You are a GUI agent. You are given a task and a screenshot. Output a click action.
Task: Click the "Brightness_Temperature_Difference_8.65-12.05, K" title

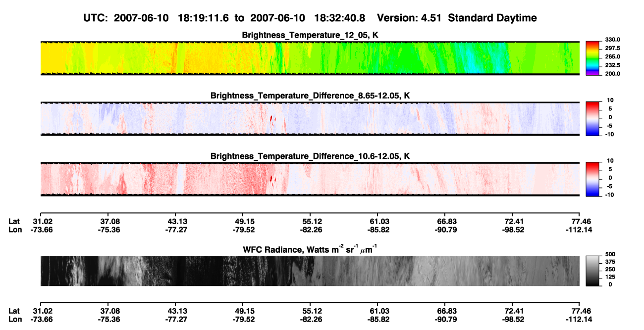pyautogui.click(x=310, y=95)
